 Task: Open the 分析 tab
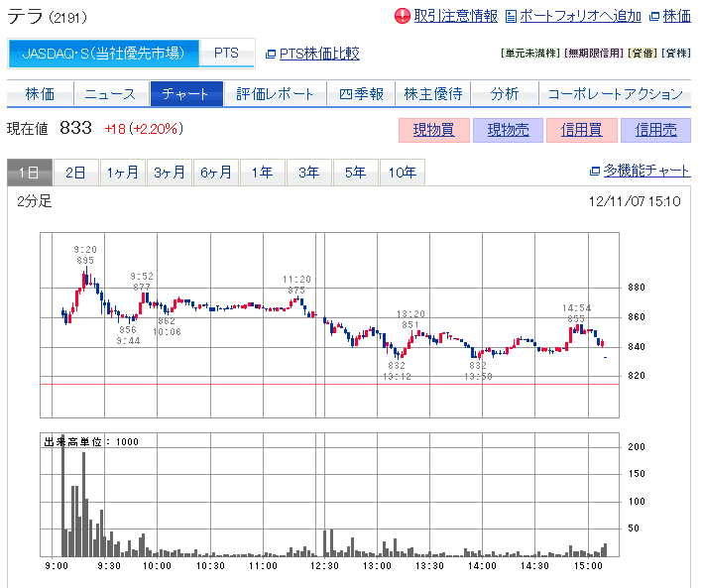coord(505,94)
